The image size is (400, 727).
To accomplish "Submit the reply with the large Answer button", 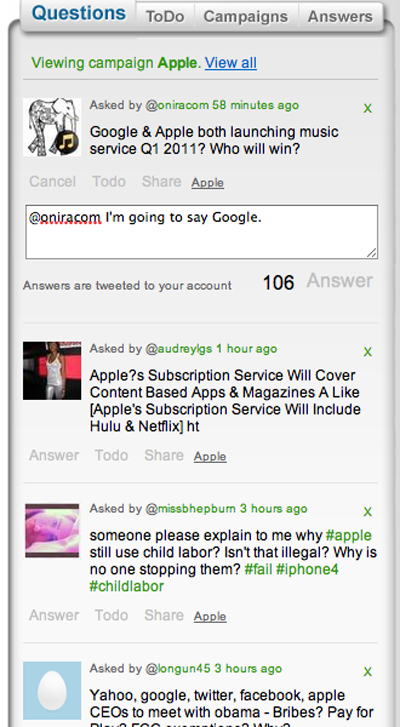I will (x=340, y=281).
